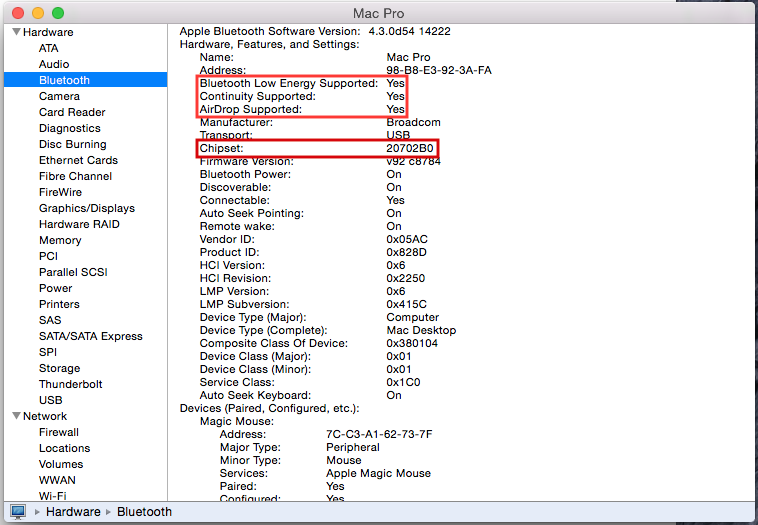The height and width of the screenshot is (525, 758).
Task: Open Memory hardware info
Action: tap(60, 240)
